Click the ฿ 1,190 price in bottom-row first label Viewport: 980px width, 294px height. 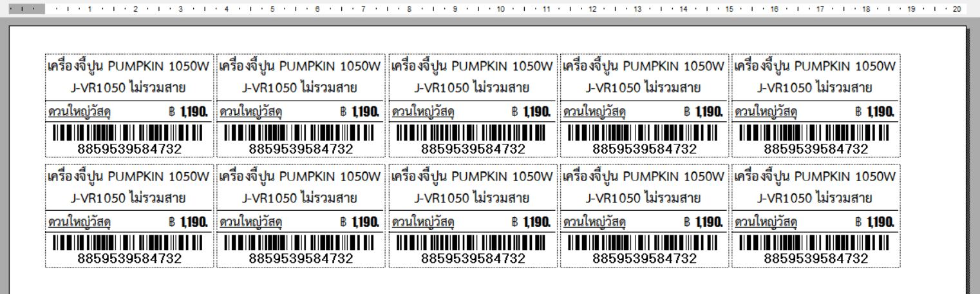click(x=187, y=222)
